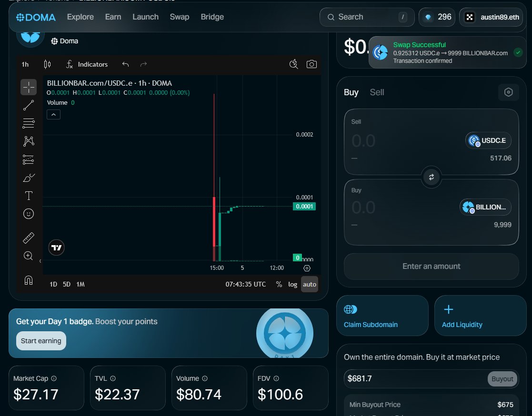532x416 pixels.
Task: Click the DOMA logo
Action: coord(36,17)
